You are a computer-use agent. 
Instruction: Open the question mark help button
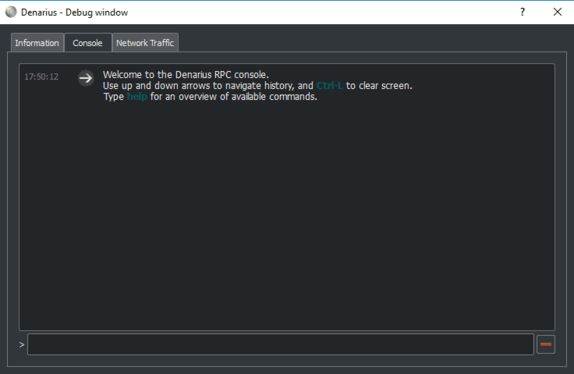[522, 12]
